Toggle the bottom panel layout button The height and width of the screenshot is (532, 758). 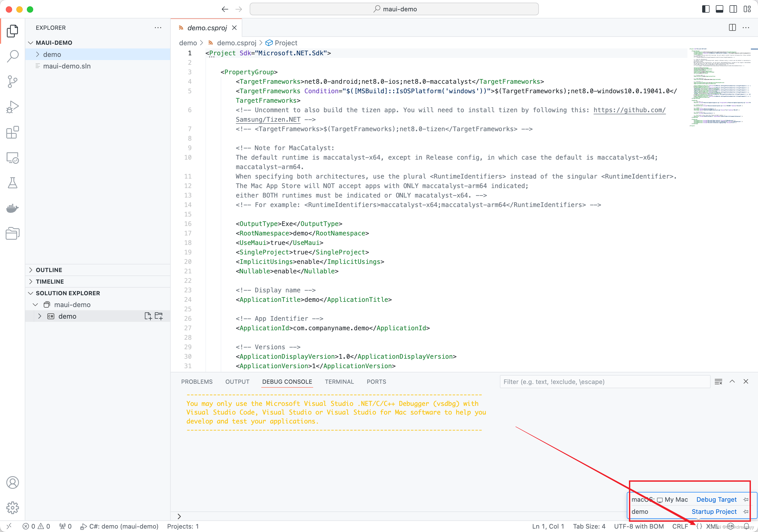[719, 9]
